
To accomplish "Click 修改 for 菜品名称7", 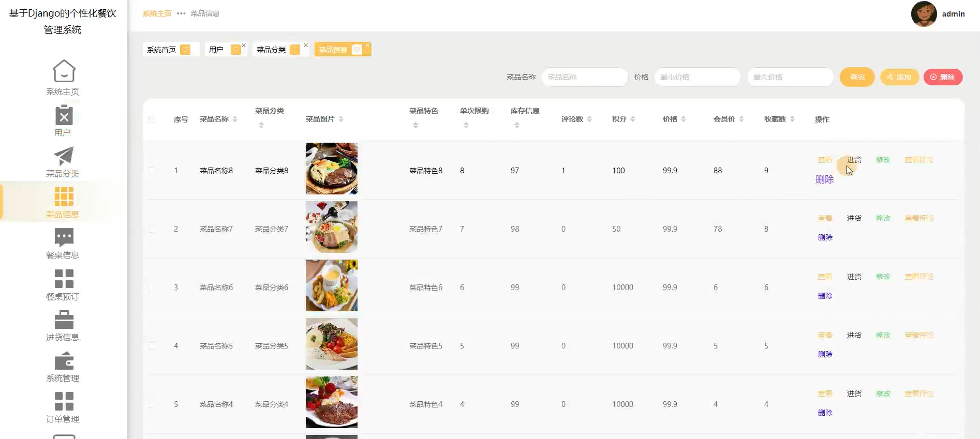I will coord(883,219).
